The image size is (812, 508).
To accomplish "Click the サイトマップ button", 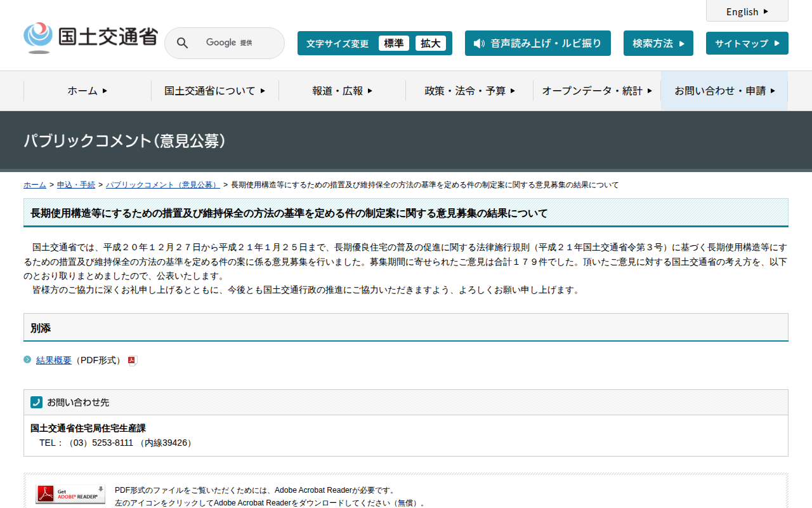I will [x=747, y=43].
